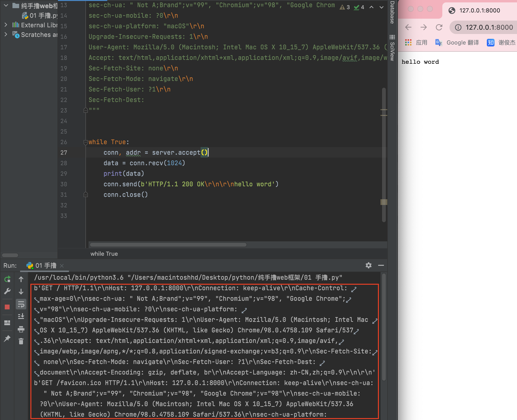Click 'print(data)' on line 29

124,174
